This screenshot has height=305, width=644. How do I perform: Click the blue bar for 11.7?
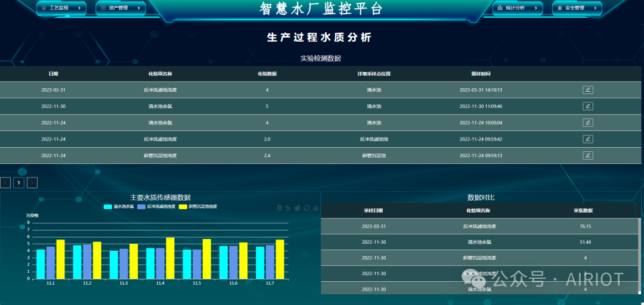coord(270,262)
